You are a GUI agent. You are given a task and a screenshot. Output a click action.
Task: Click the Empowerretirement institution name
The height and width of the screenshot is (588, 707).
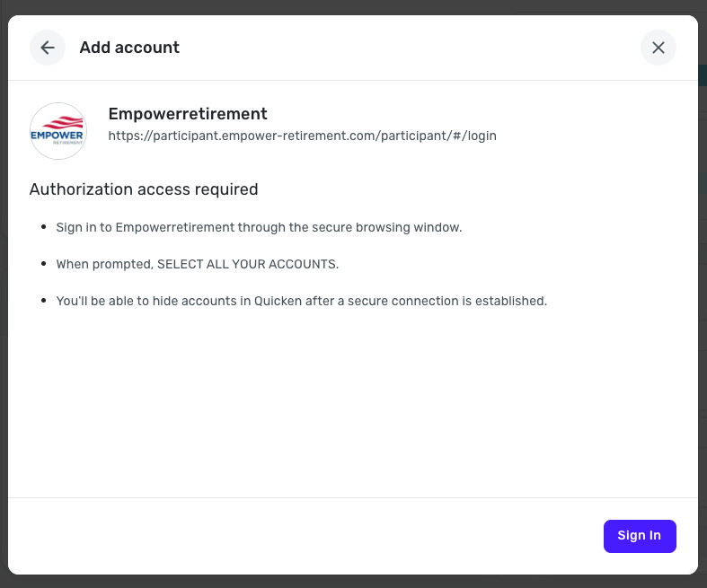coord(188,114)
